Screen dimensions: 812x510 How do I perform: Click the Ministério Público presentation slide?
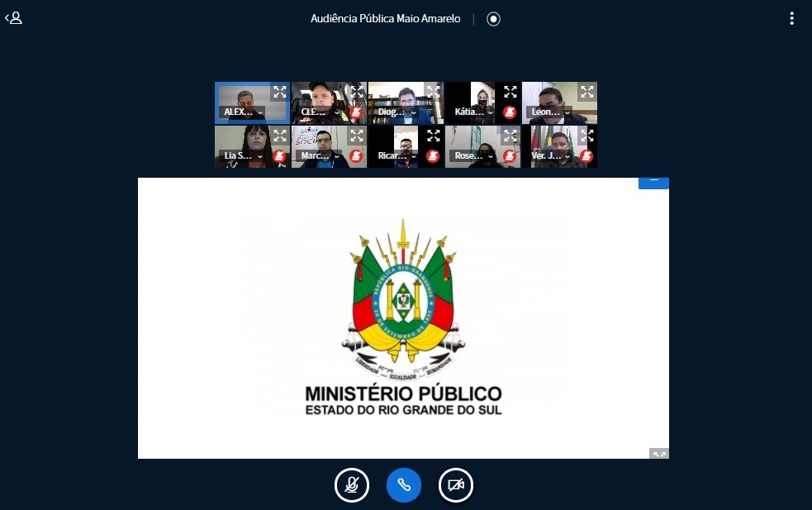403,318
